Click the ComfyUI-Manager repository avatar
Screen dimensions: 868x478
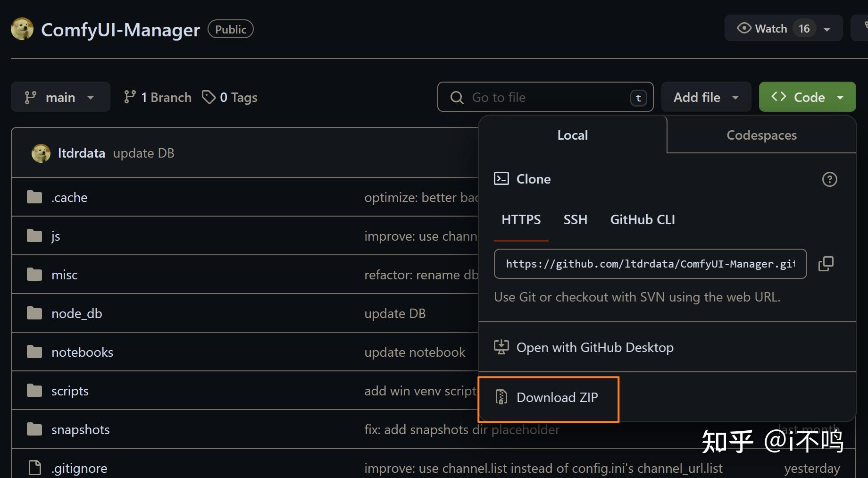click(x=22, y=29)
